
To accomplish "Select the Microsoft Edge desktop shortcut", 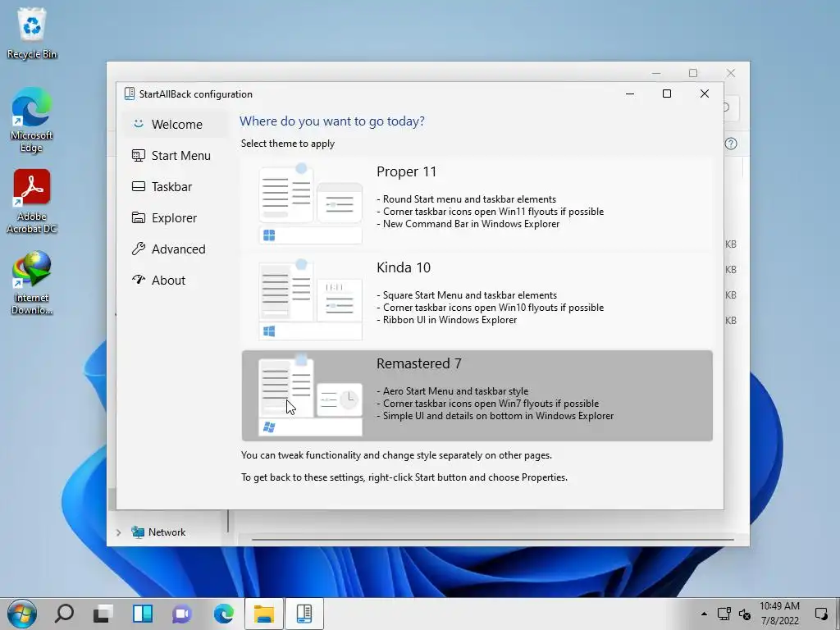I will [32, 120].
